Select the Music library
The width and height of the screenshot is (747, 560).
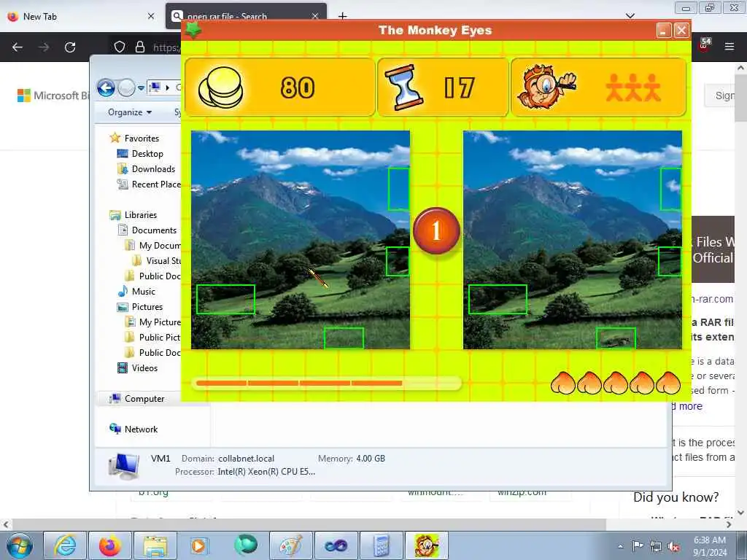point(144,292)
